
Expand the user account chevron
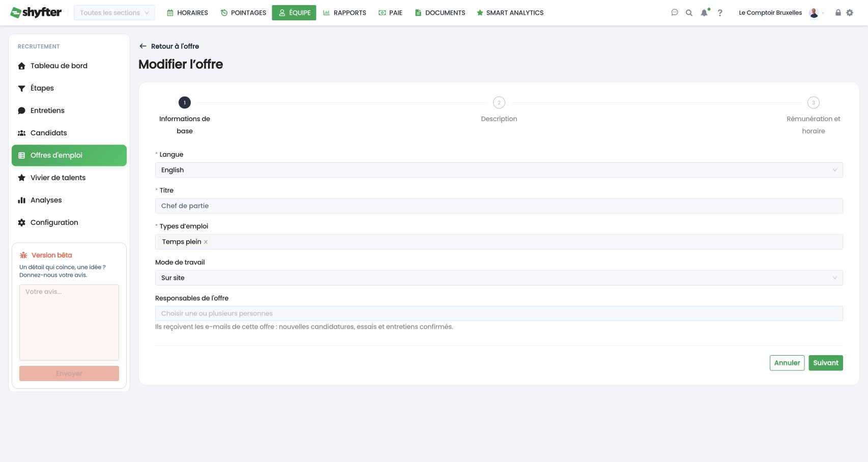click(x=823, y=13)
